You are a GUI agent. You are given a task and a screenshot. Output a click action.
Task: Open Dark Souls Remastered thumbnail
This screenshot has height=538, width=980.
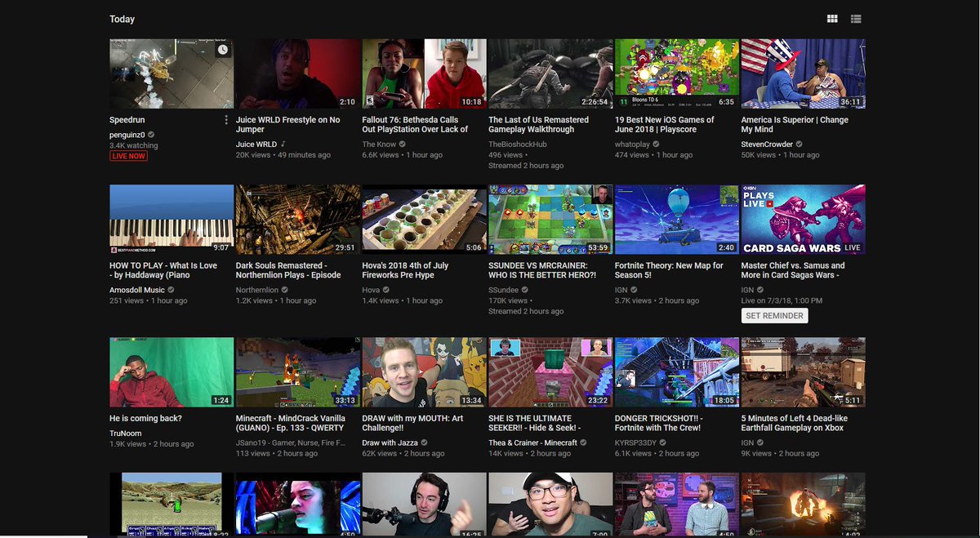297,220
